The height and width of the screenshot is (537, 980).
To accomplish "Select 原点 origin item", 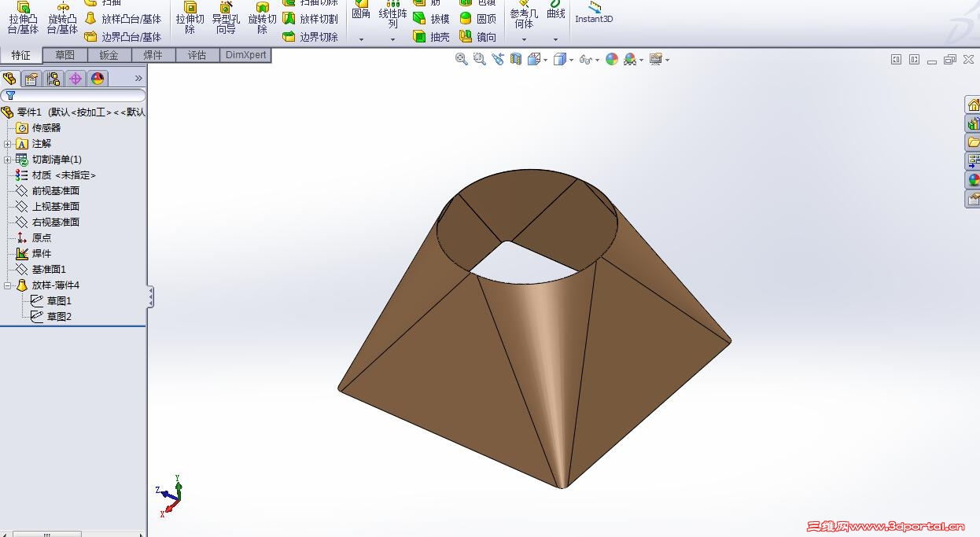I will pos(34,238).
